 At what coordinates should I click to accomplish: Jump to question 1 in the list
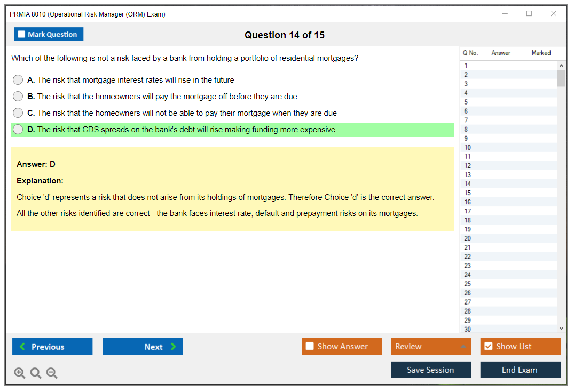466,66
